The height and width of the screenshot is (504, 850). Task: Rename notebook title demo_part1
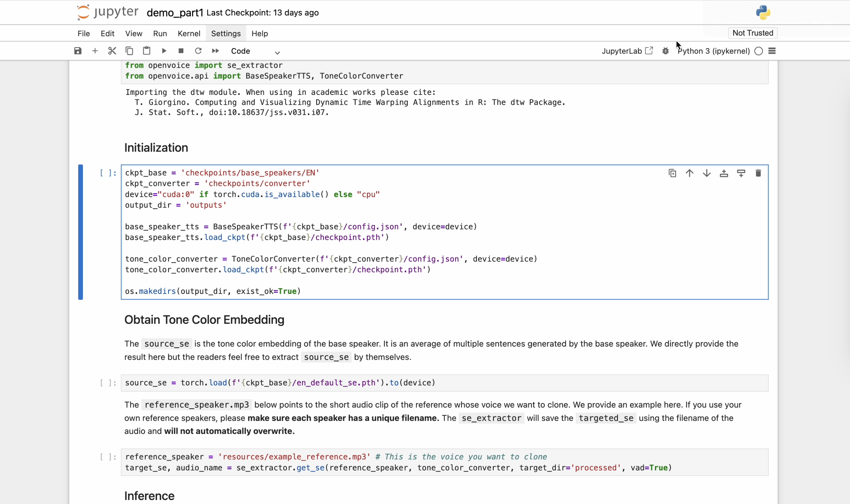tap(175, 13)
